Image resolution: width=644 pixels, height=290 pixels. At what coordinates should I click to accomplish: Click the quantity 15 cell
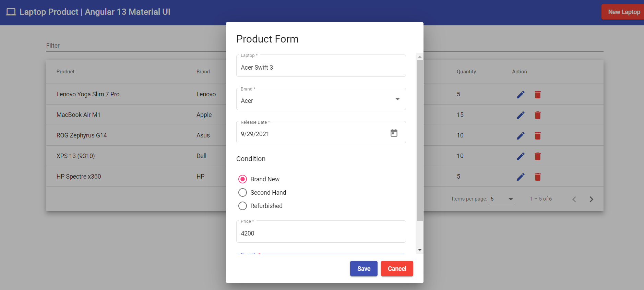[460, 115]
